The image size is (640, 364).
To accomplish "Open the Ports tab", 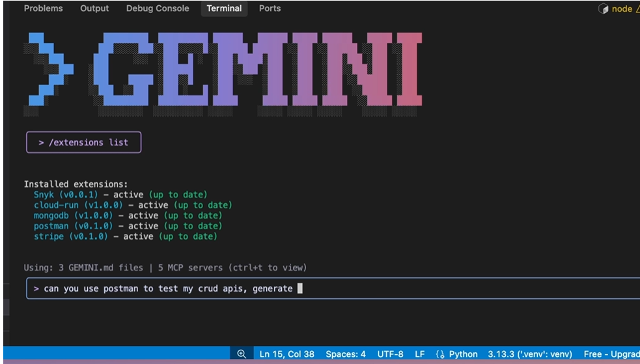I will [270, 8].
